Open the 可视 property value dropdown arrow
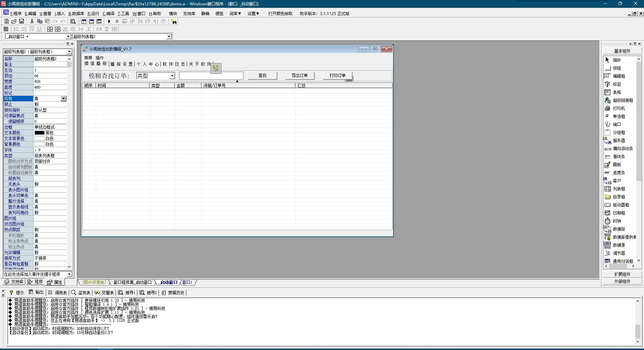This screenshot has width=644, height=350. point(63,99)
